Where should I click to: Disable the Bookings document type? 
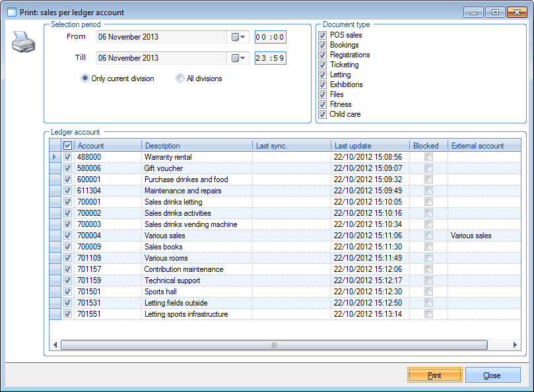322,45
